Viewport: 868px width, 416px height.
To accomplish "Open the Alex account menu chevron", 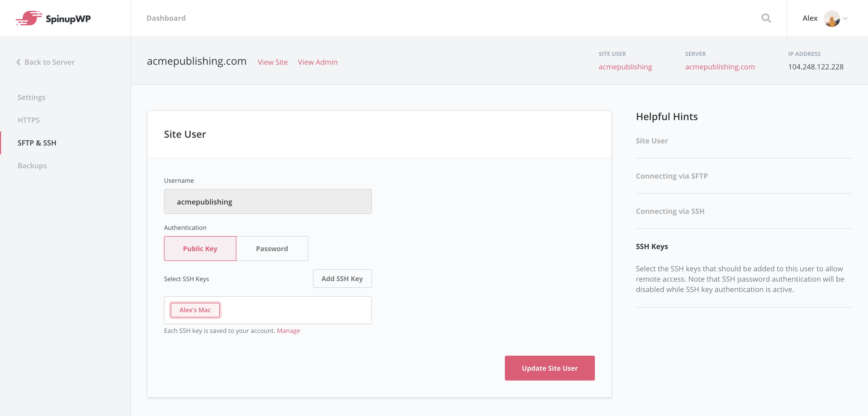I will 845,19.
